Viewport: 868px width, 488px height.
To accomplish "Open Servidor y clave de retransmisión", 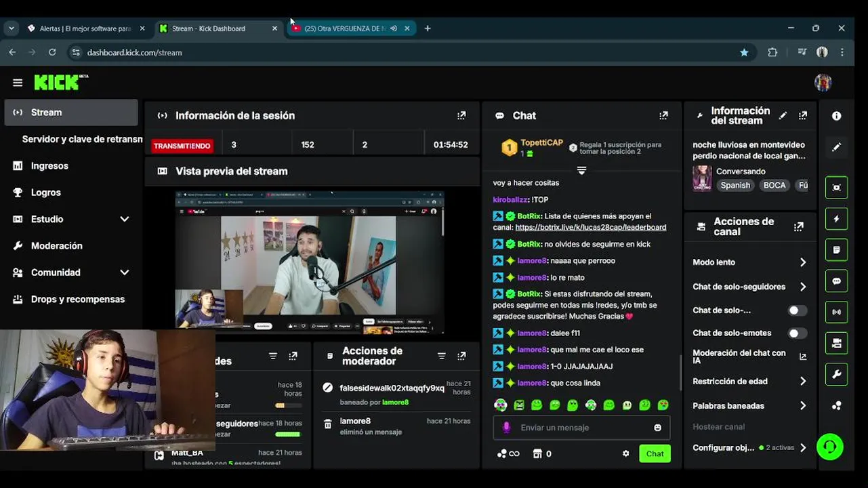I will [x=82, y=139].
